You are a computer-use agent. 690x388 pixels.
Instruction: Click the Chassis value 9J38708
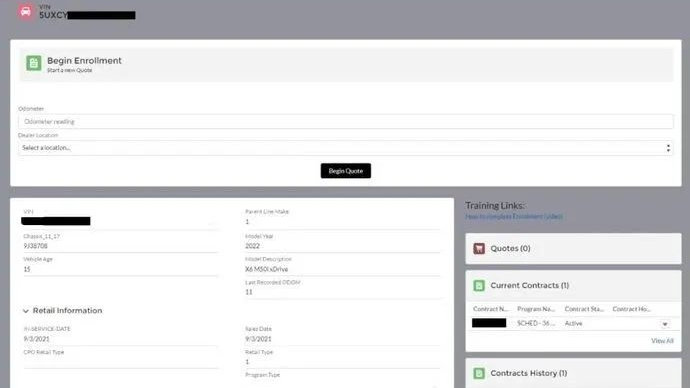tap(35, 246)
